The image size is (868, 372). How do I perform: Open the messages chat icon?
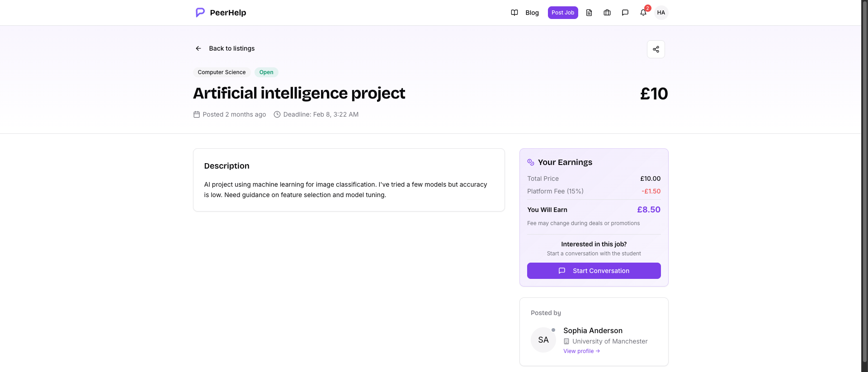pos(625,13)
